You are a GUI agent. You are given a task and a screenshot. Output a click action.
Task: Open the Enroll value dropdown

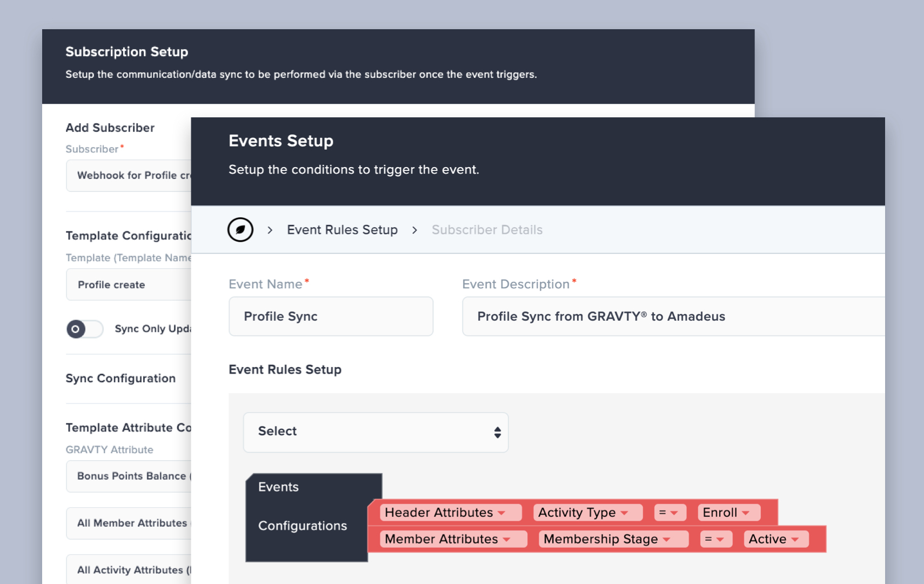729,512
